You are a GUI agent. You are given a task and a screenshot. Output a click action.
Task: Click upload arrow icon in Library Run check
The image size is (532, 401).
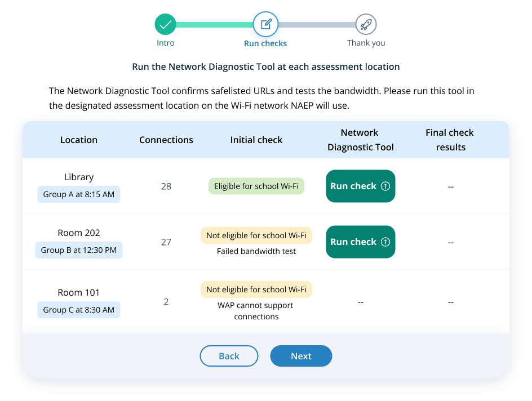pos(385,186)
